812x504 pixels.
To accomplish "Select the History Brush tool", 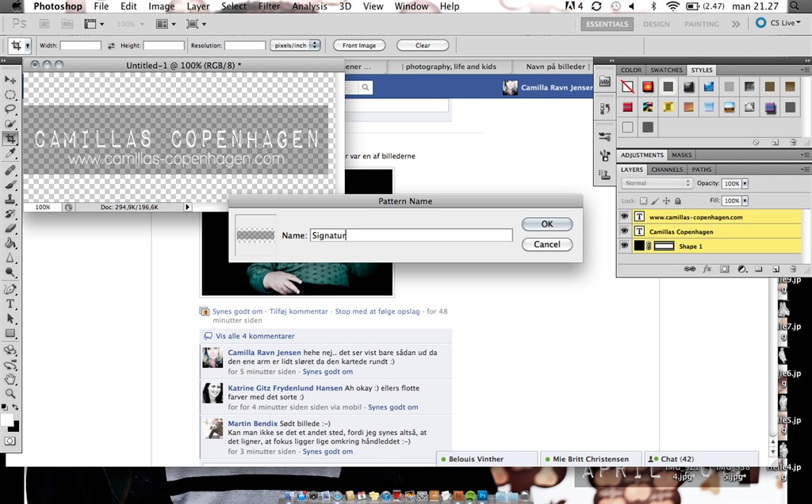I will (x=10, y=214).
